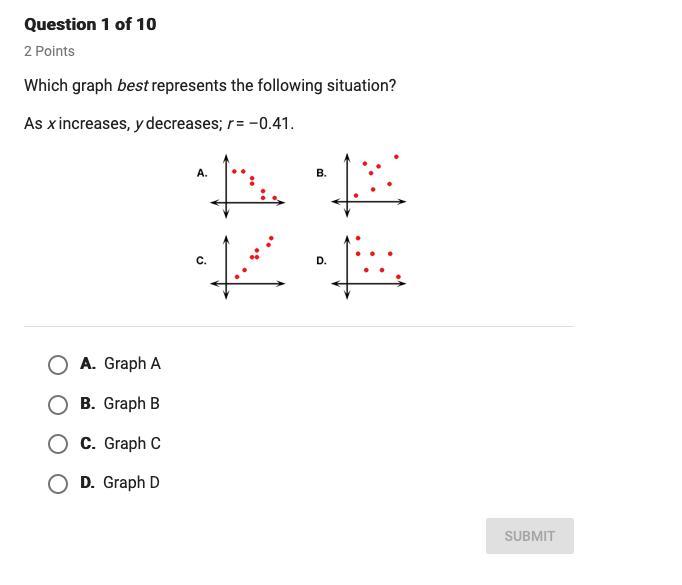Click scatter plot C with tight upward trend
682x585 pixels.
[x=248, y=266]
